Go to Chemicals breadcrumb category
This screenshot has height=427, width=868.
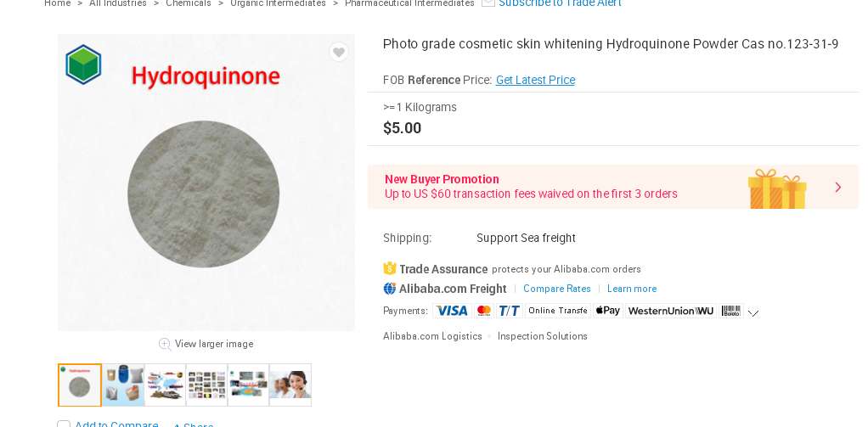coord(189,3)
